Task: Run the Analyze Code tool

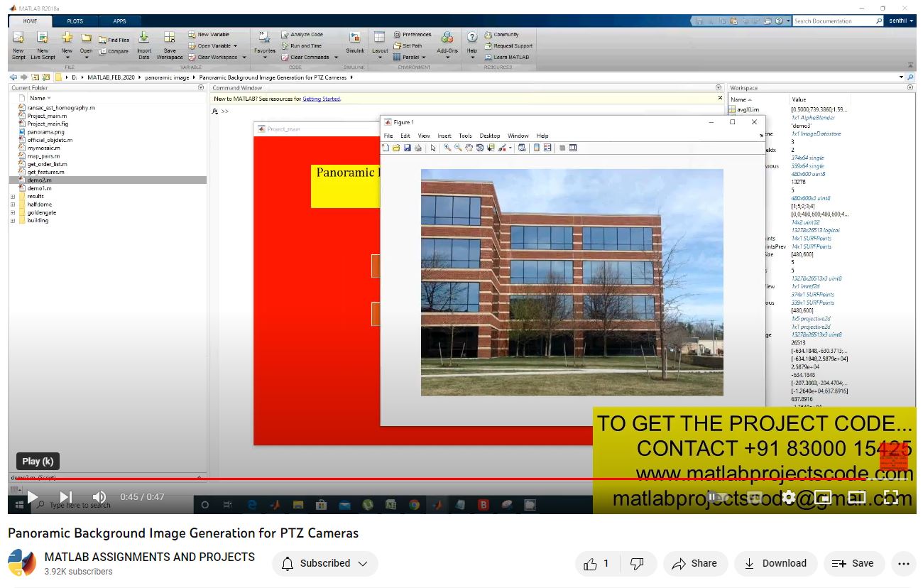Action: tap(302, 34)
